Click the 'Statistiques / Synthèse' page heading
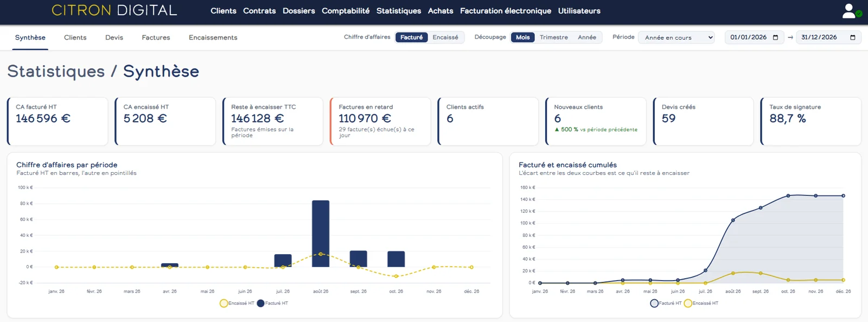The height and width of the screenshot is (322, 868). 103,71
